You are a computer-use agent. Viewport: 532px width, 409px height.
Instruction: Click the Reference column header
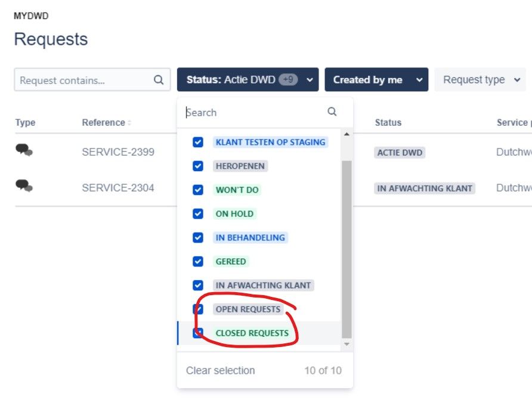click(104, 123)
